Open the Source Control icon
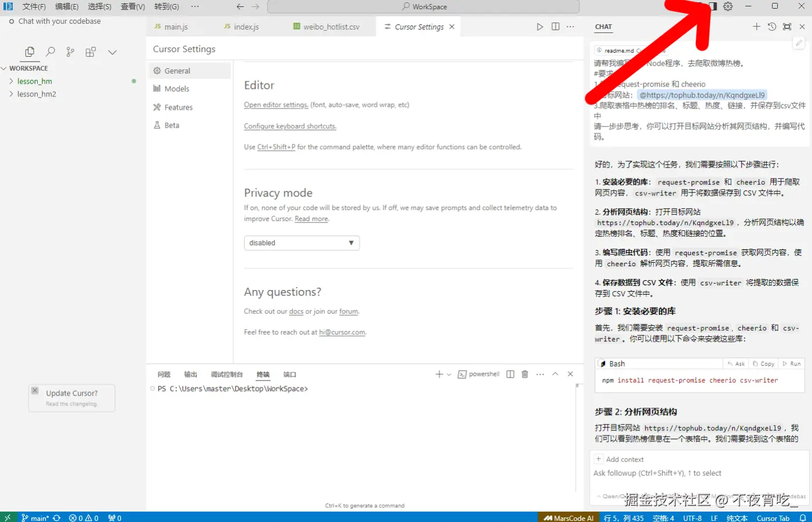Screen dimensions: 812x522 70,52
